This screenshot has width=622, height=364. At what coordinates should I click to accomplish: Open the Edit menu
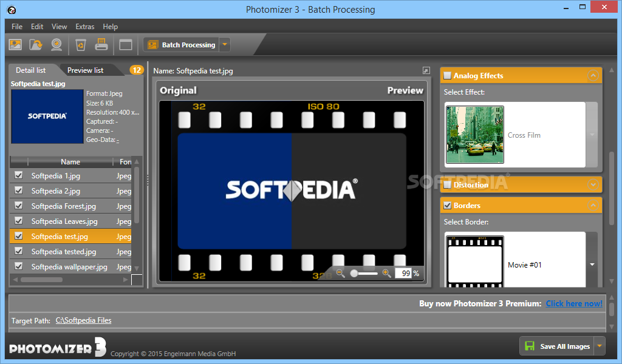coord(37,27)
